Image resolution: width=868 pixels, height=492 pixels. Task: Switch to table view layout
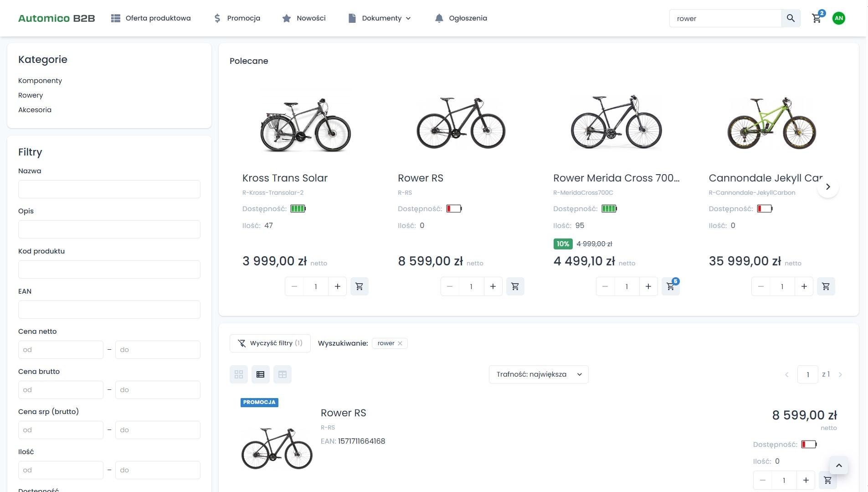point(282,374)
